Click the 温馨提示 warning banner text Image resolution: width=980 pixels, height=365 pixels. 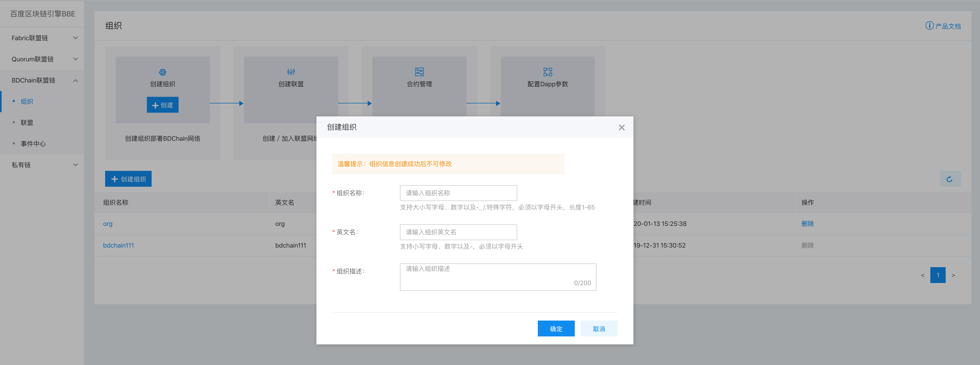coord(395,164)
